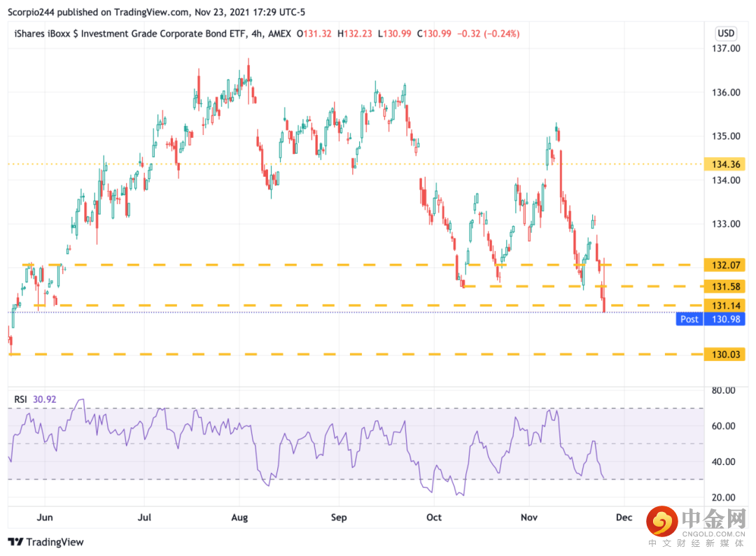Click the high value H132.23
Viewport: 756px width, 556px height.
pyautogui.click(x=354, y=34)
